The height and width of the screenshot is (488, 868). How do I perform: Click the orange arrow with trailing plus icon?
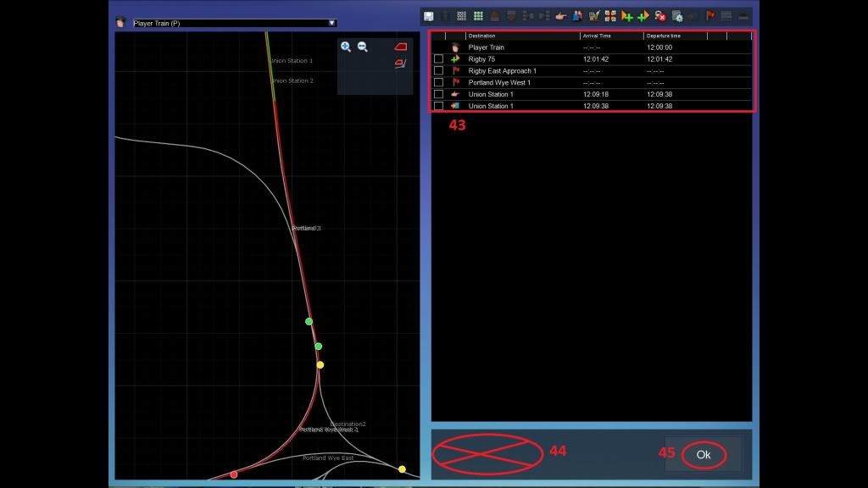pos(626,16)
